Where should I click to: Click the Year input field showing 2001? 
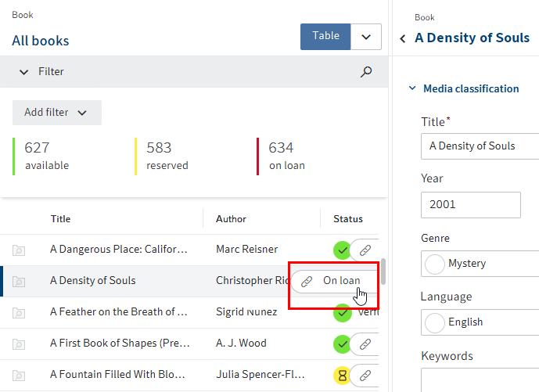(x=470, y=205)
